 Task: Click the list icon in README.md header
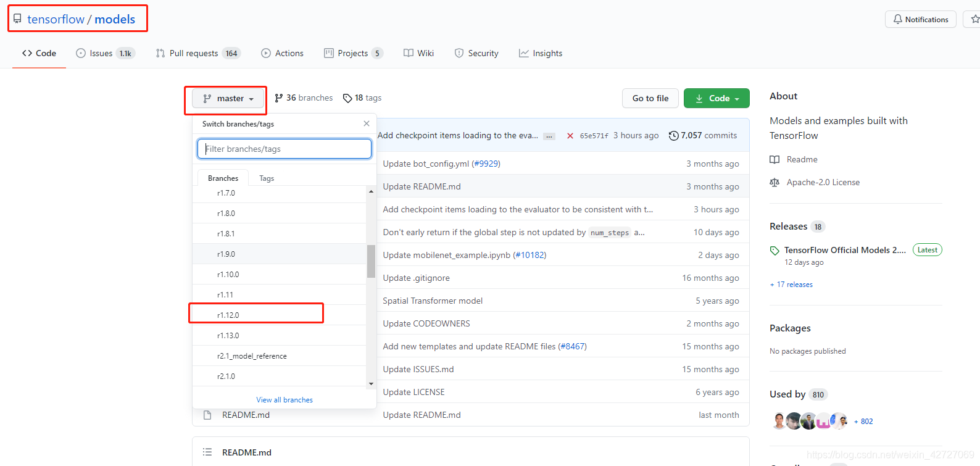[x=207, y=452]
